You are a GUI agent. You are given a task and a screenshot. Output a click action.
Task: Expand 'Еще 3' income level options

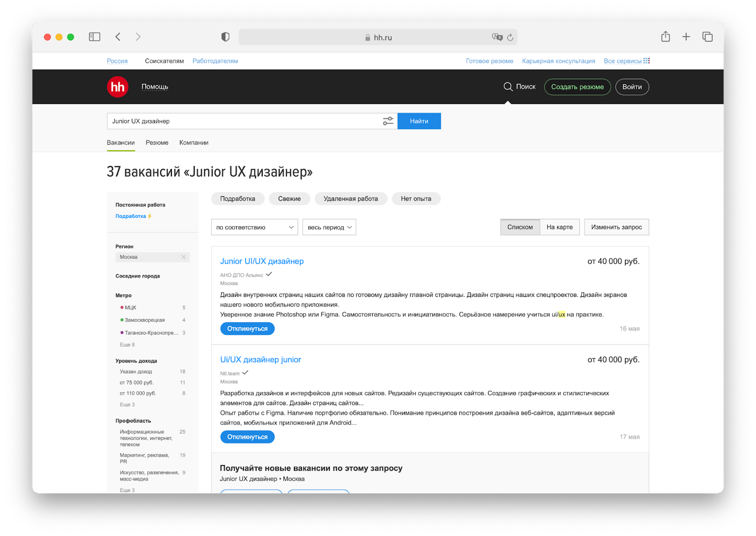[127, 405]
